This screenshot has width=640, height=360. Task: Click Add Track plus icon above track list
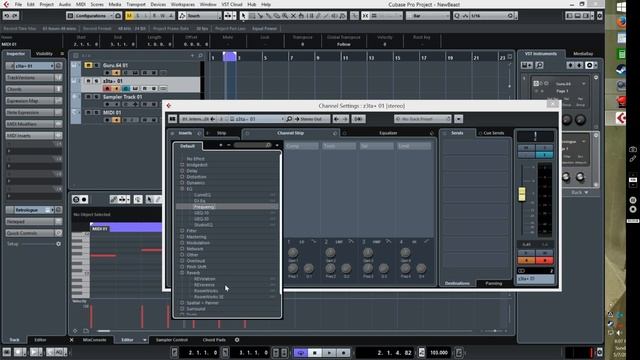click(192, 56)
